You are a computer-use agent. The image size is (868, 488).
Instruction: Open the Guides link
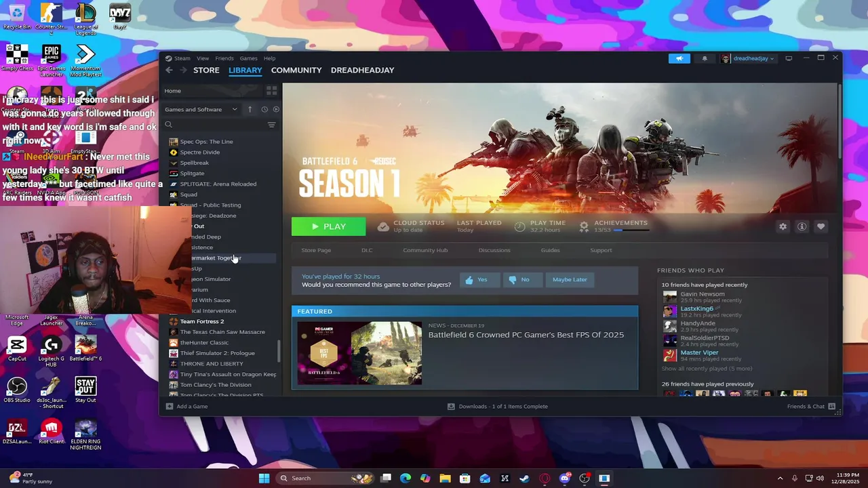550,250
